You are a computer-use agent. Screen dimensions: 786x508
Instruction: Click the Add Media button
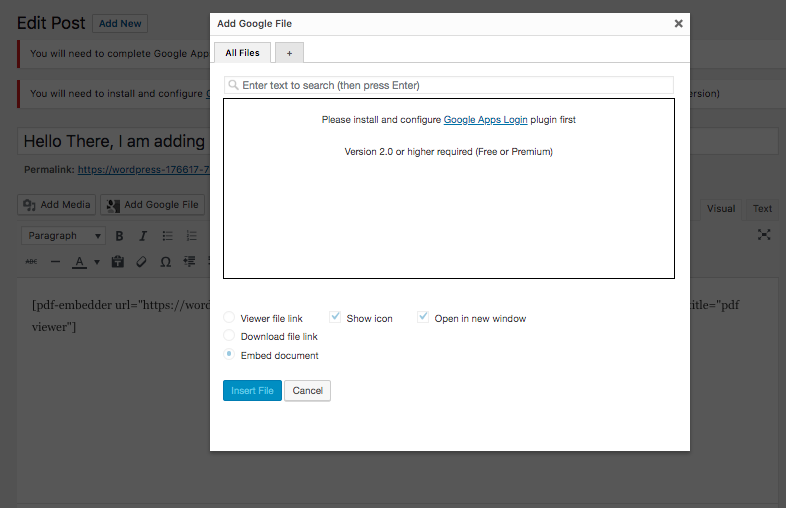tap(57, 205)
